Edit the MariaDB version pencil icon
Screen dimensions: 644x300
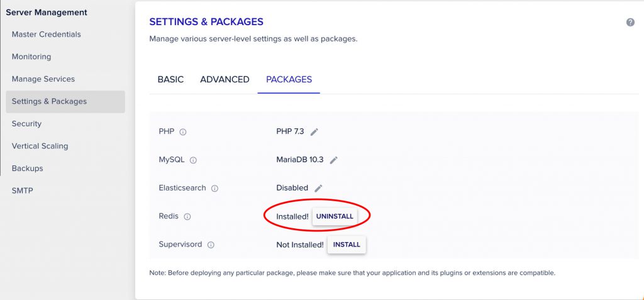(334, 160)
